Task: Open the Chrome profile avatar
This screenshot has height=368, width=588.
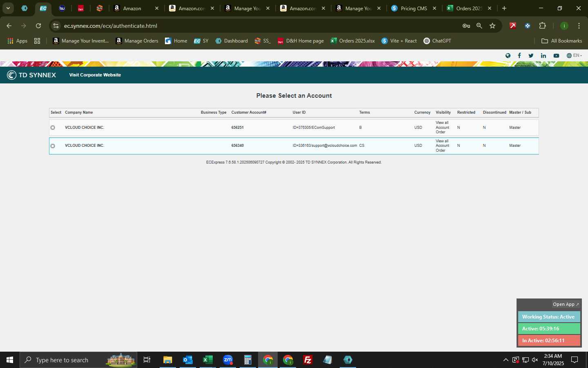Action: pyautogui.click(x=564, y=26)
